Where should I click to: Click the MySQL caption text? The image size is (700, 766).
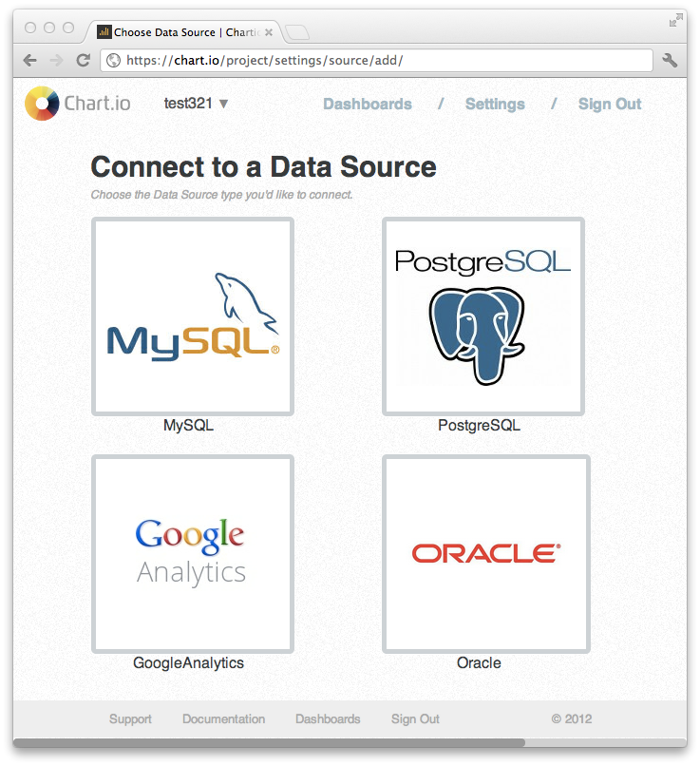[188, 425]
